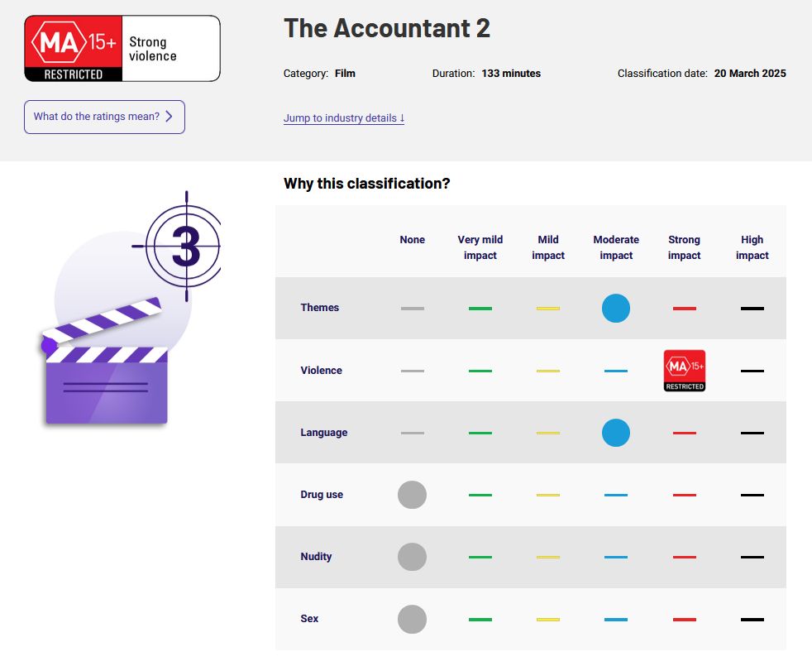Click the 'Violence' row label
The image size is (812, 666).
pyautogui.click(x=321, y=370)
